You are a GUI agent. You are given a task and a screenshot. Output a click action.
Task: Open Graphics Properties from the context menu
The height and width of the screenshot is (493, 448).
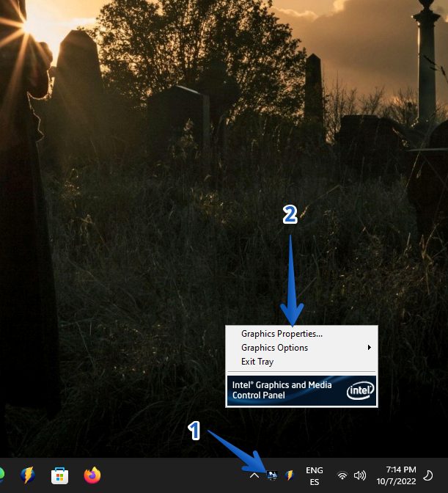301,334
